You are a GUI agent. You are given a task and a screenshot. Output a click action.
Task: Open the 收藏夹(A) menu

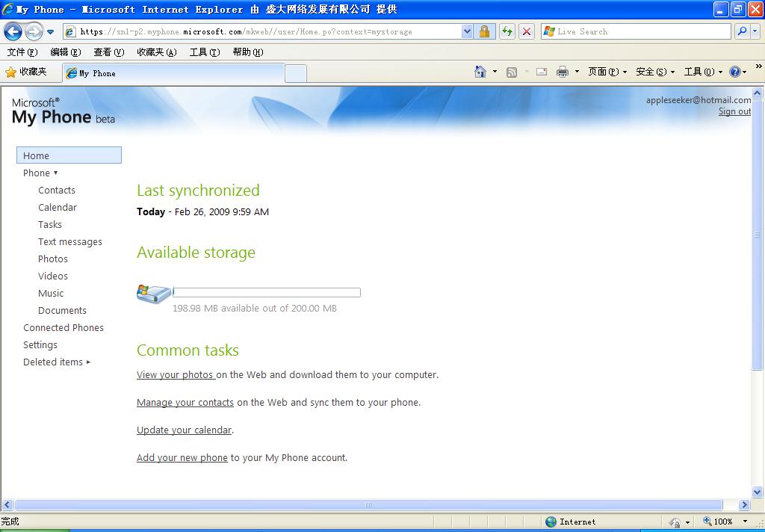pyautogui.click(x=157, y=52)
